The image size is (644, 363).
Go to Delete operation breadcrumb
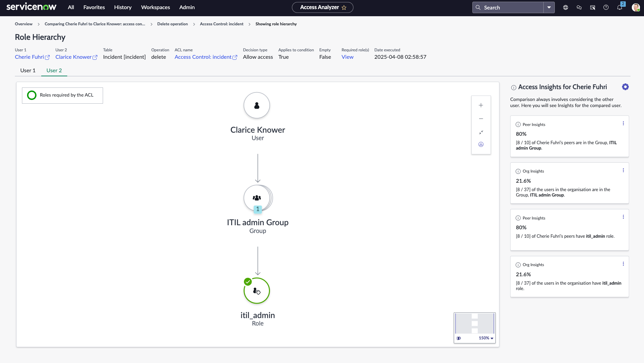pyautogui.click(x=172, y=24)
